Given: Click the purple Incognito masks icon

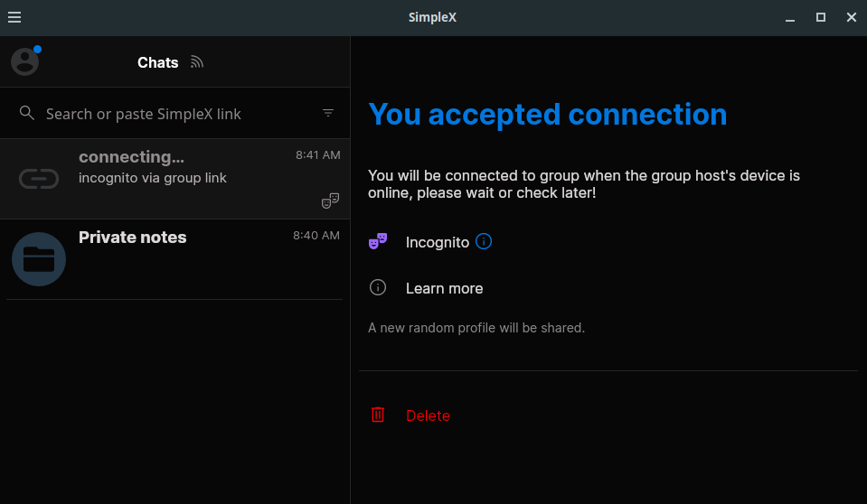Looking at the screenshot, I should [378, 241].
